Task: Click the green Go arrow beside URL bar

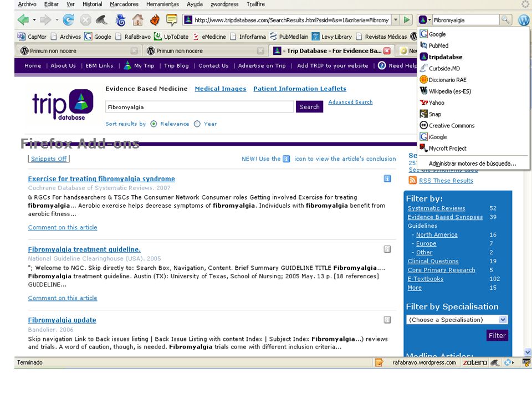Action: tap(406, 20)
